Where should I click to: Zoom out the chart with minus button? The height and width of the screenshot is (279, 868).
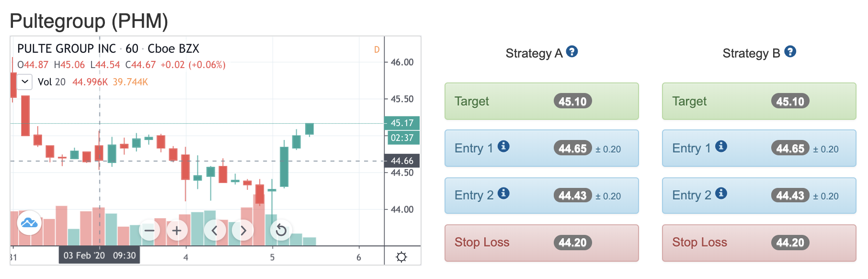point(149,231)
